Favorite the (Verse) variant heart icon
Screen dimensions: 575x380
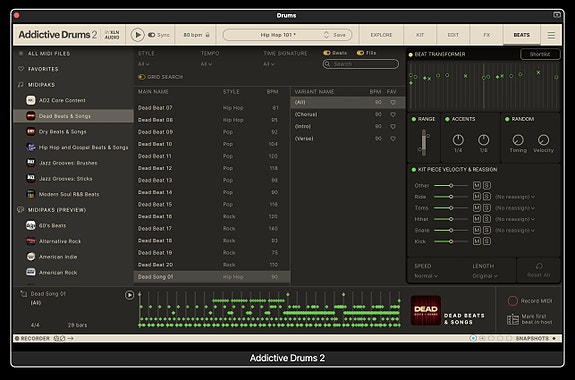tap(393, 139)
